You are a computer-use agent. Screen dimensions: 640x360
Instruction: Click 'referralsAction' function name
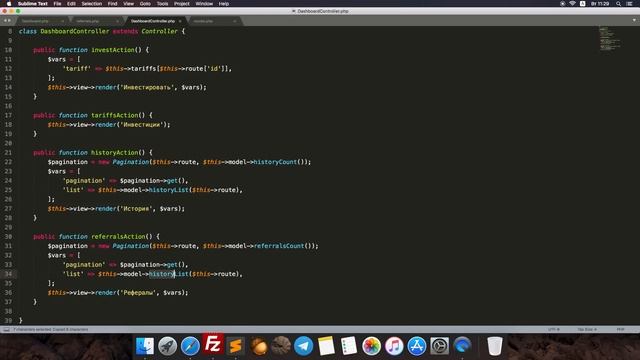118,237
